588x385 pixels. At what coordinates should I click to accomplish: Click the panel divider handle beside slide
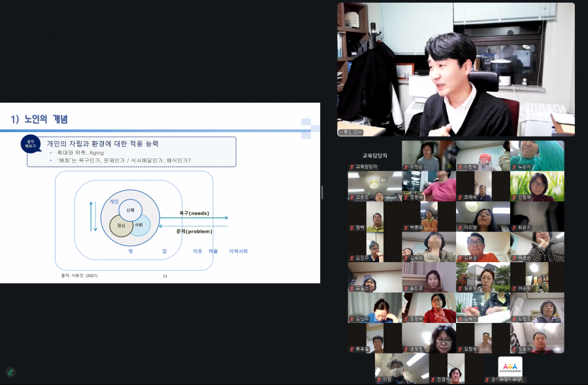click(x=322, y=192)
